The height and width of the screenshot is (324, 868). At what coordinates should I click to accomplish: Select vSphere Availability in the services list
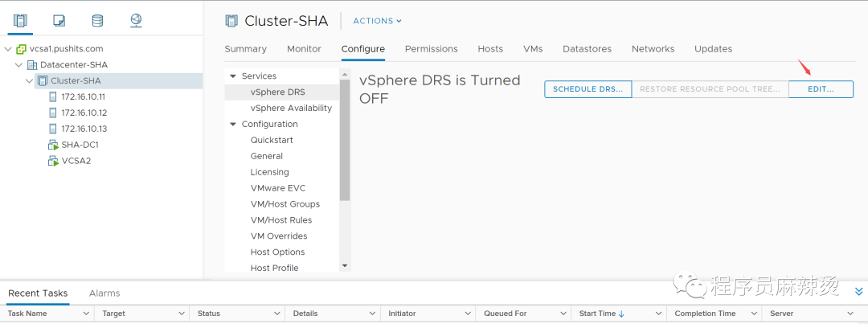[291, 109]
